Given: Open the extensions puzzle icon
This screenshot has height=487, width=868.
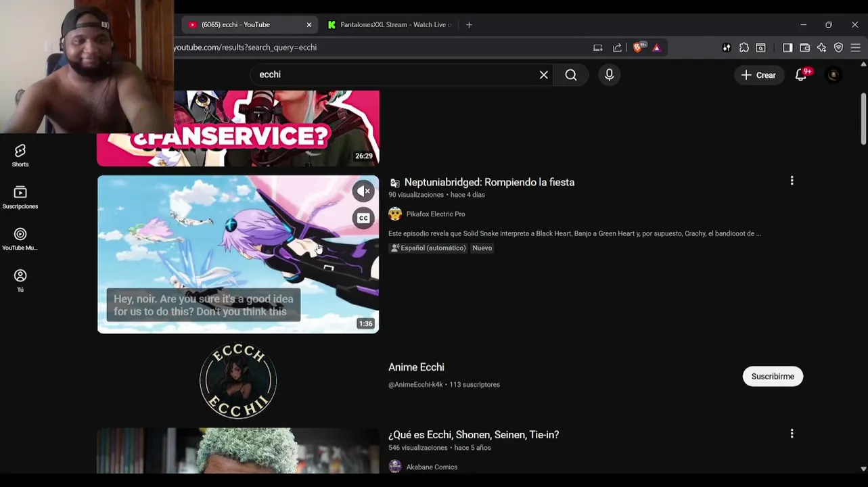Looking at the screenshot, I should pyautogui.click(x=744, y=47).
